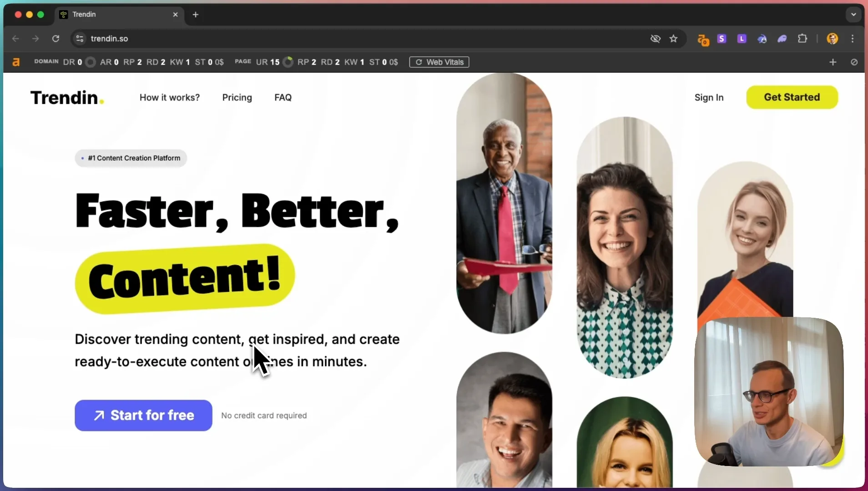Viewport: 868px width, 491px height.
Task: Click the blue character extension icon
Action: click(762, 39)
